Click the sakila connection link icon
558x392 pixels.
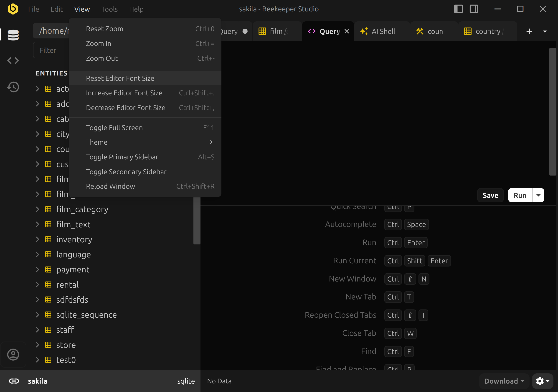14,381
